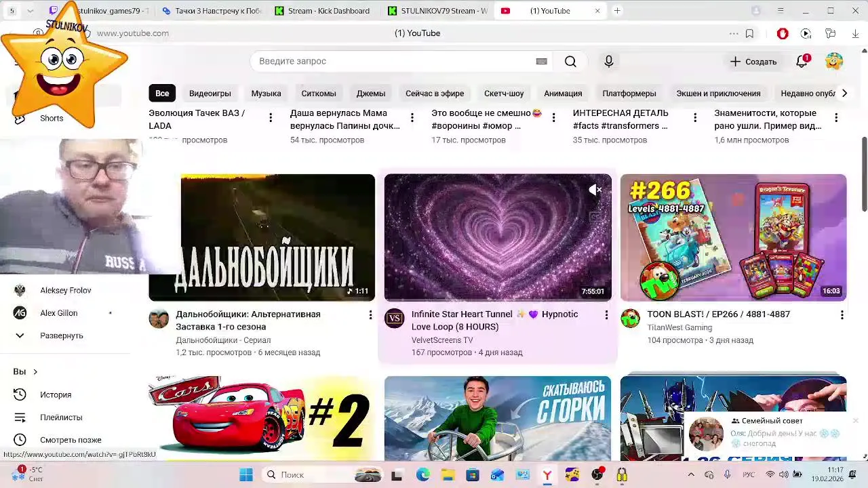Open options menu for Знаменитости, которые рано ушли
This screenshot has height=488, width=868.
pyautogui.click(x=836, y=118)
